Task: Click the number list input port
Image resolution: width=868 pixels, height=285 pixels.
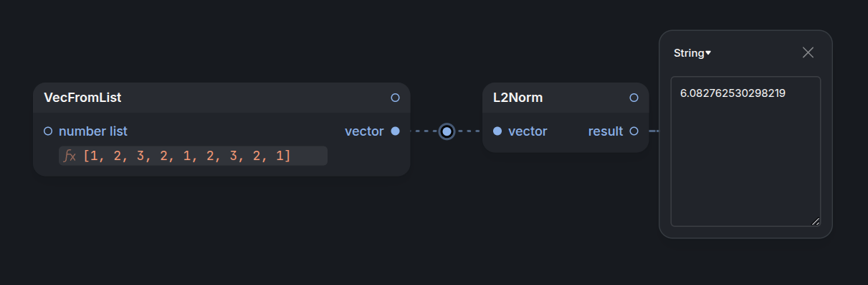Action: point(48,131)
